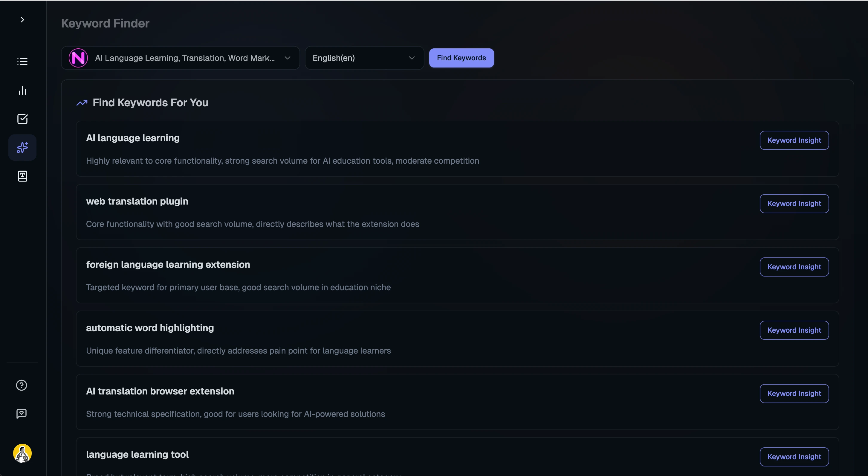
Task: Open the English(en) language dropdown
Action: click(364, 58)
